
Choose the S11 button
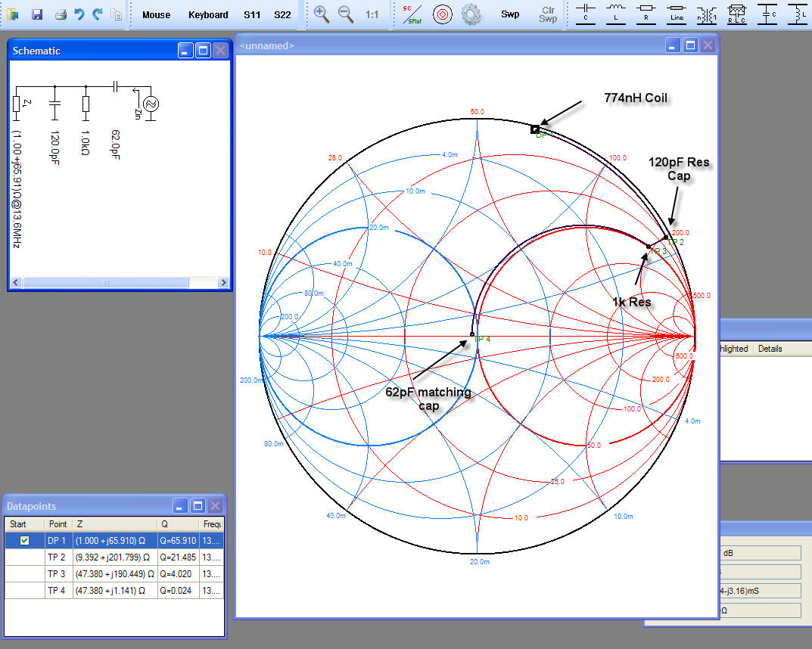pos(252,15)
